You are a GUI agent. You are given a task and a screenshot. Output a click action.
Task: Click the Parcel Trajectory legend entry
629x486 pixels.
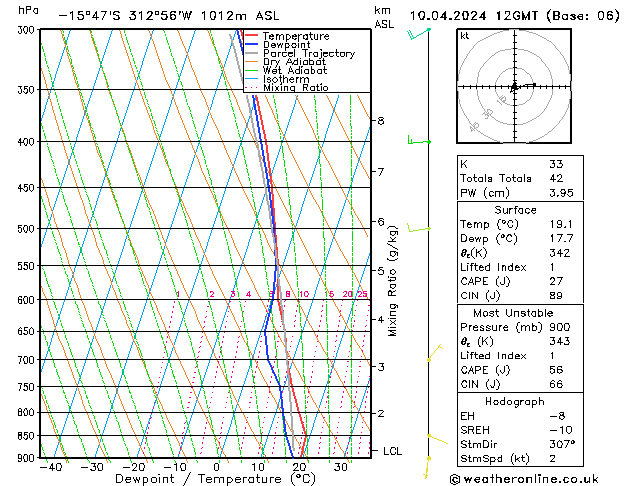tap(309, 53)
